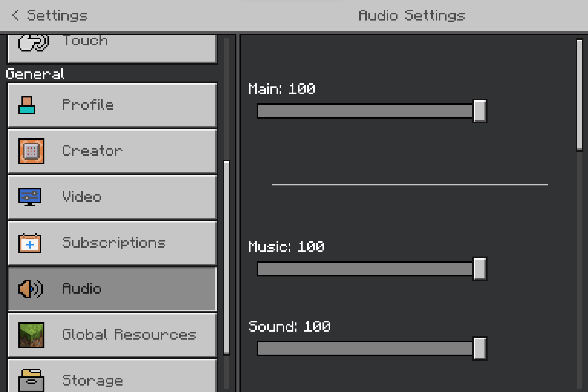Viewport: 588px width, 392px height.
Task: Click the Audio speaker icon
Action: point(31,289)
